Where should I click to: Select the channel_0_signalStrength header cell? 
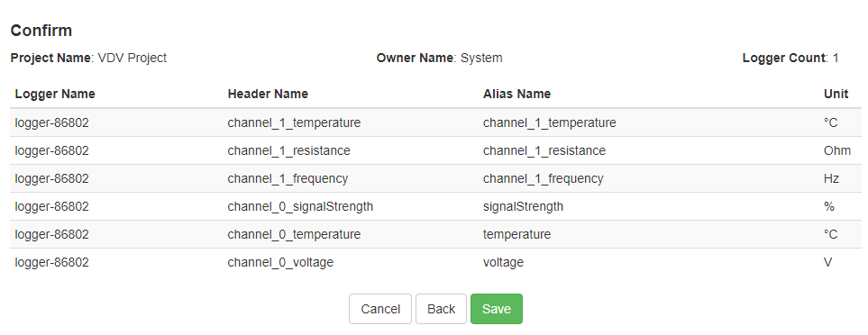300,206
